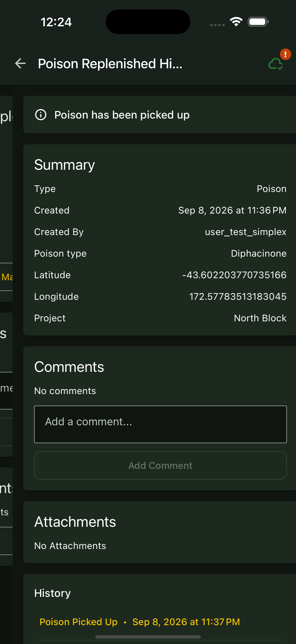Screen dimensions: 296x644
Task: Tap the Longitude value
Action: (x=238, y=296)
